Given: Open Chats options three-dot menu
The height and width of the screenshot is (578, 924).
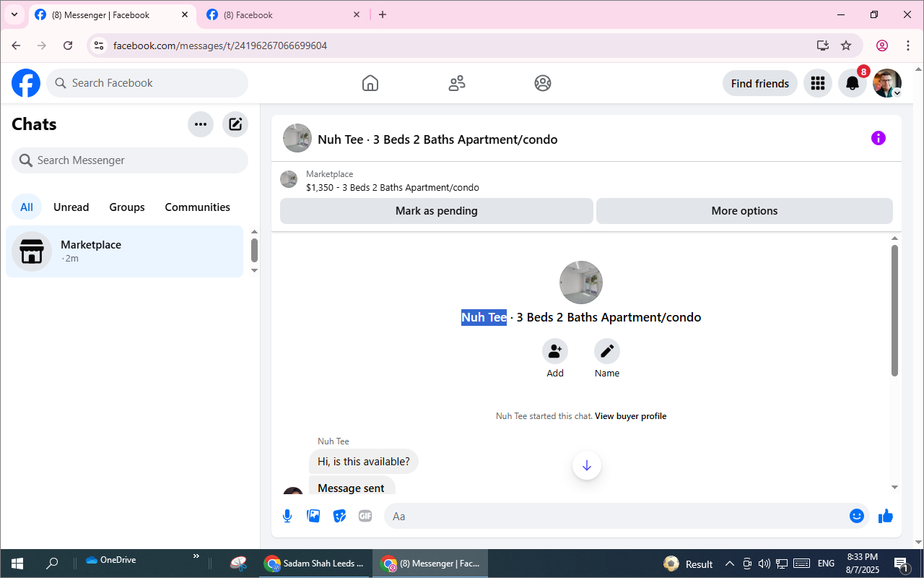Looking at the screenshot, I should 201,124.
